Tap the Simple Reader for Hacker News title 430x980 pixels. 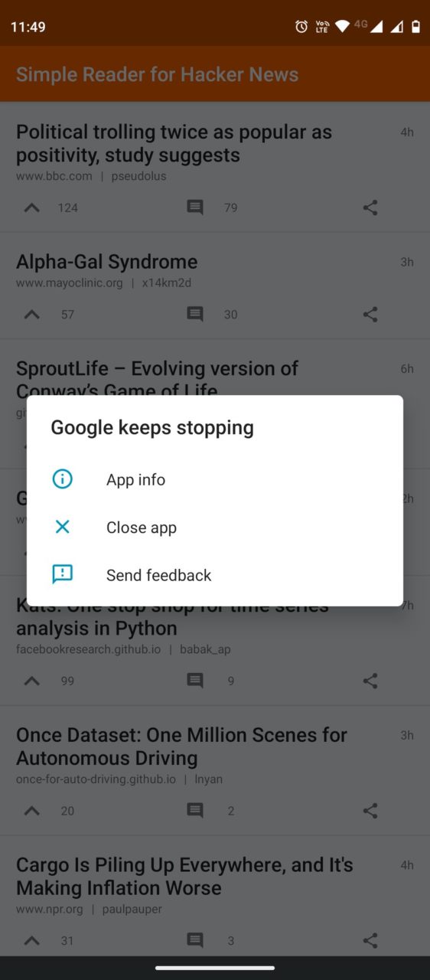[x=157, y=74]
